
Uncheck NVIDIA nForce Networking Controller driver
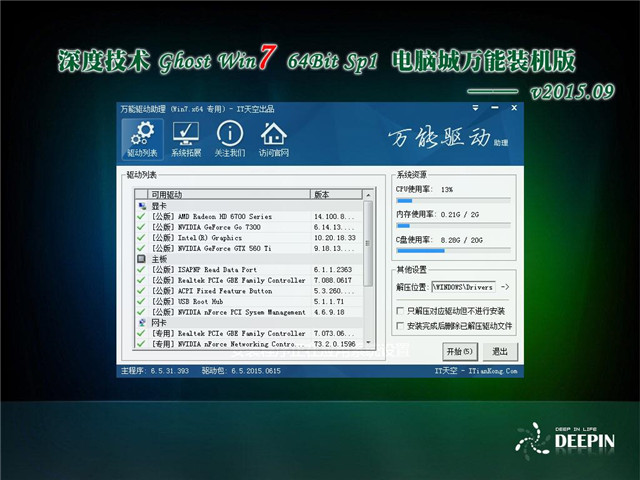point(141,344)
